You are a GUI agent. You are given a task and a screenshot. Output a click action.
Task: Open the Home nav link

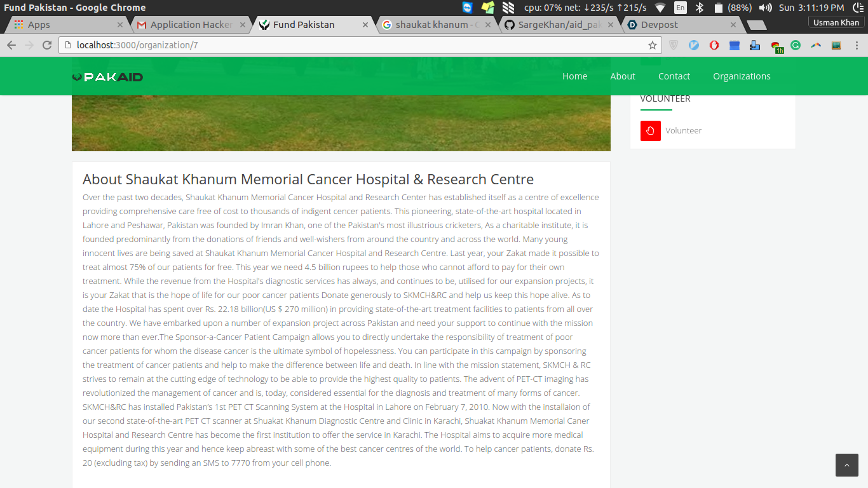[574, 76]
